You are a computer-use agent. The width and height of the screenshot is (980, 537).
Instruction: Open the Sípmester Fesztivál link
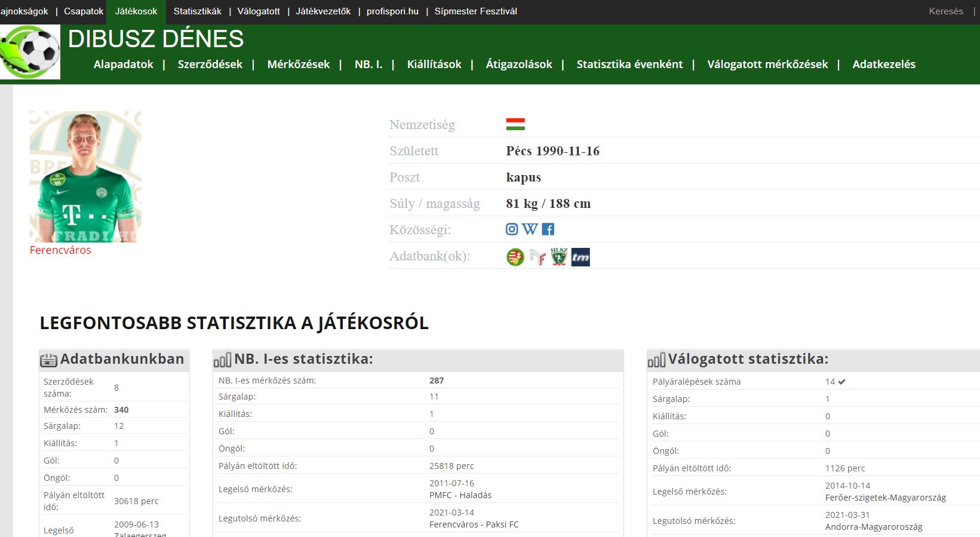click(476, 11)
